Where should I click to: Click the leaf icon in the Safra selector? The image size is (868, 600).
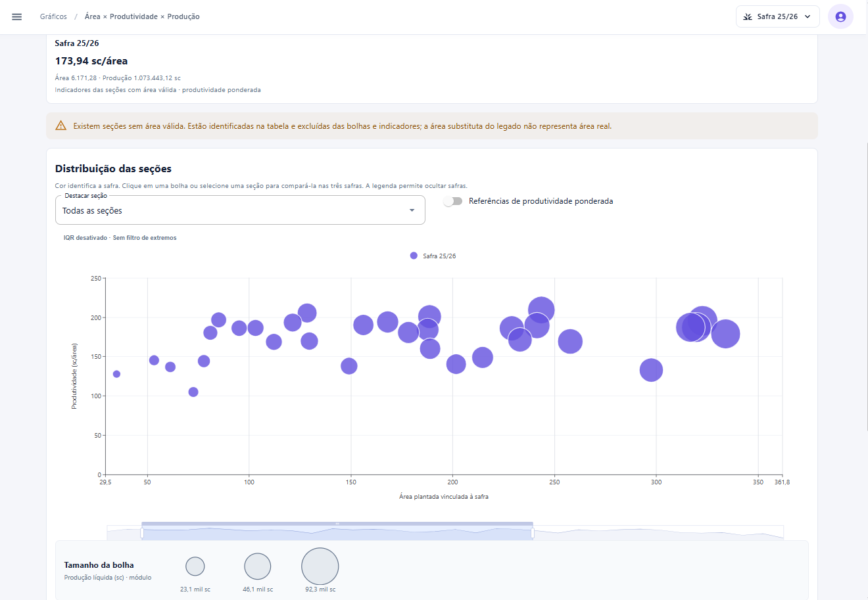coord(748,16)
